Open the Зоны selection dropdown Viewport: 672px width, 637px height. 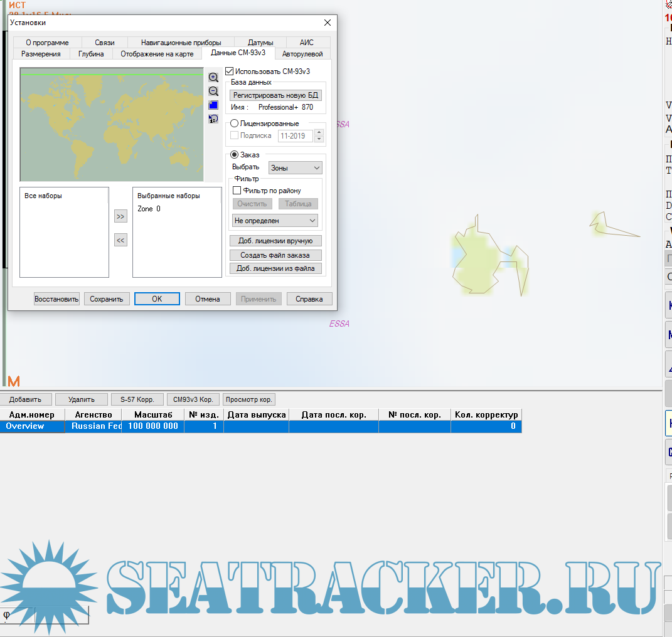click(x=295, y=168)
